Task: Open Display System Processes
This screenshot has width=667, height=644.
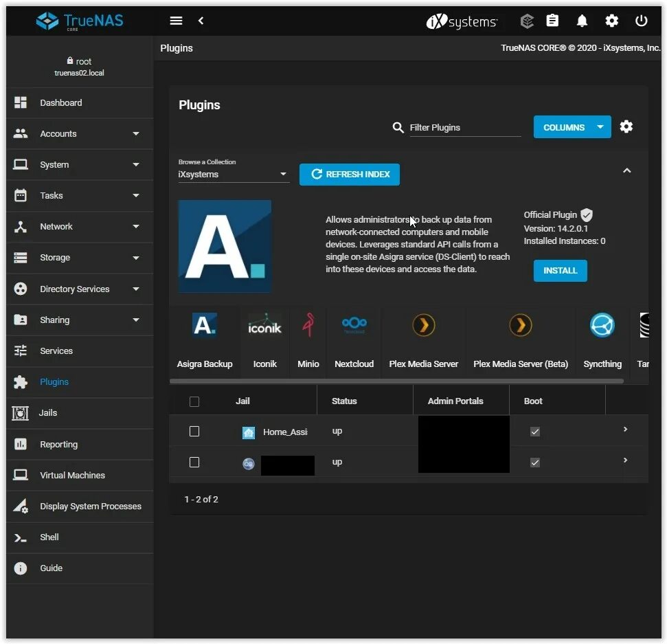Action: [x=80, y=506]
